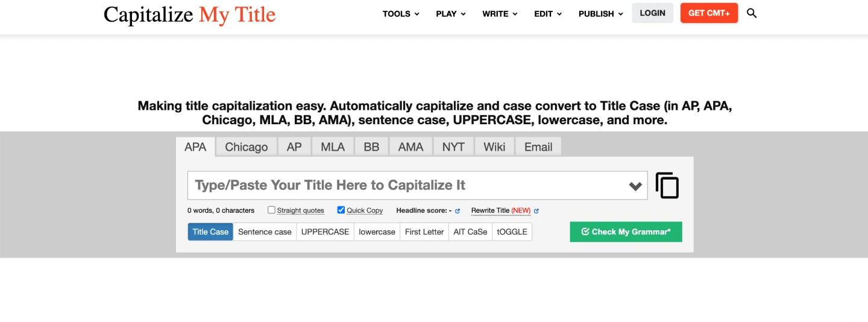This screenshot has width=868, height=322.
Task: Click Check My Grammar button
Action: click(626, 232)
